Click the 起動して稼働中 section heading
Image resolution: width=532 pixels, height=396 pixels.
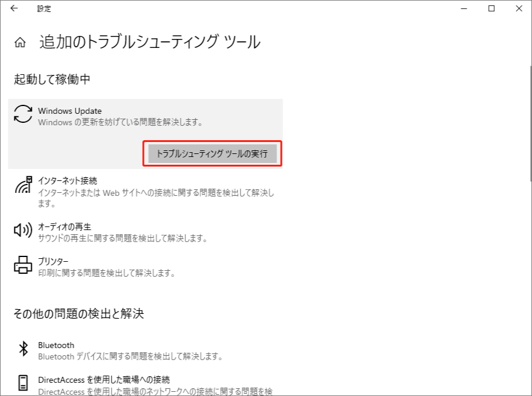pos(52,79)
